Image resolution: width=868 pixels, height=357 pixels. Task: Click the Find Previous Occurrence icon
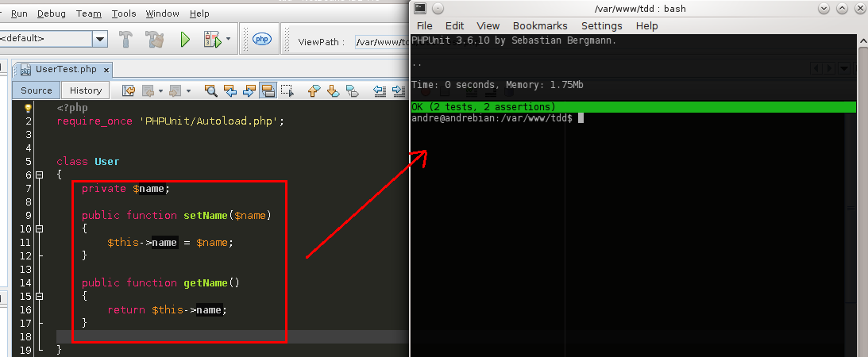pos(230,90)
